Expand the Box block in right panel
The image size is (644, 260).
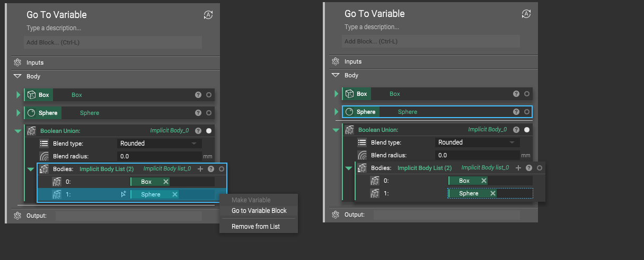(336, 94)
